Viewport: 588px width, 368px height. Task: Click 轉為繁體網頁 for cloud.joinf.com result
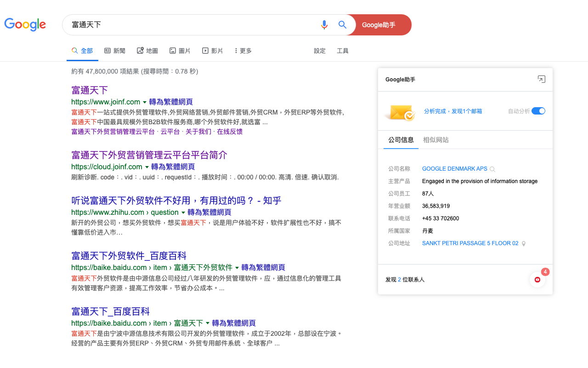point(173,167)
